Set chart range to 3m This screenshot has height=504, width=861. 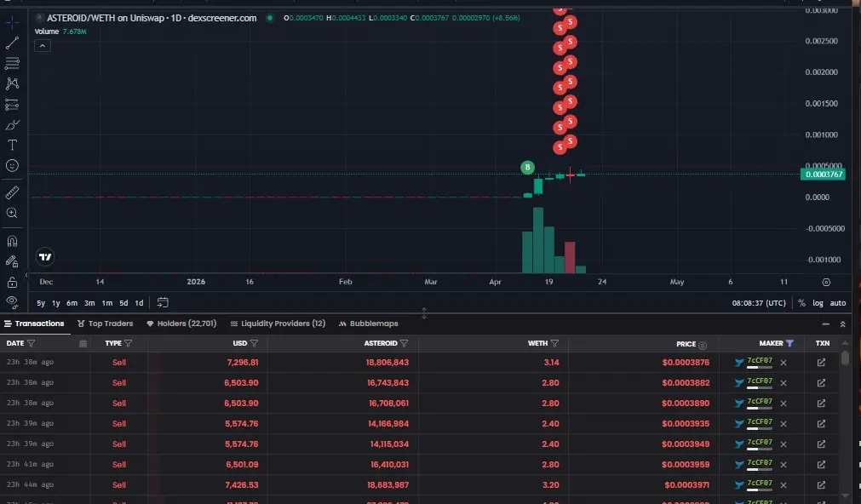tap(89, 303)
